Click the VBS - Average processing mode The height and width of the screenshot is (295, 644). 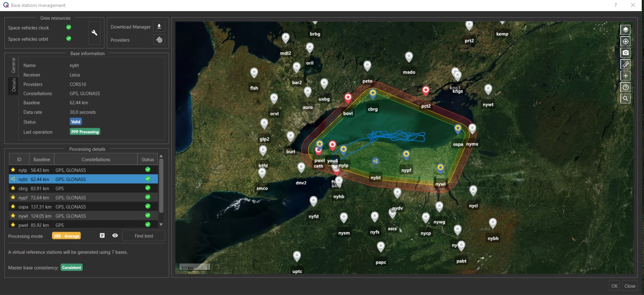click(x=66, y=236)
